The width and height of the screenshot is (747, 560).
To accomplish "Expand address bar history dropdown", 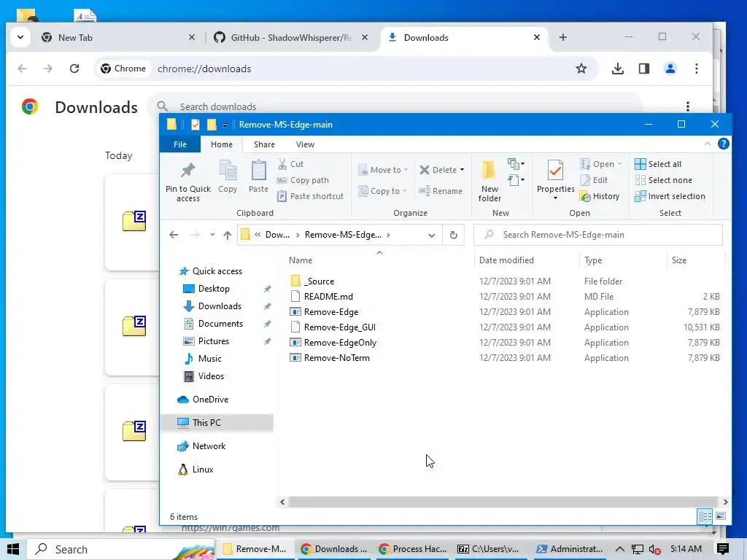I will 432,235.
